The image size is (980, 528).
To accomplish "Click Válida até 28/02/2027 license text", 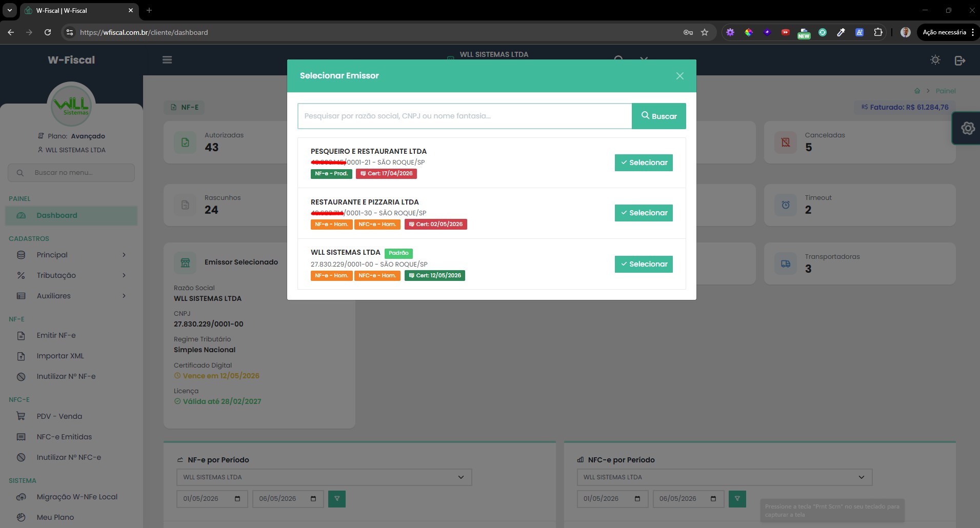I will pyautogui.click(x=222, y=401).
